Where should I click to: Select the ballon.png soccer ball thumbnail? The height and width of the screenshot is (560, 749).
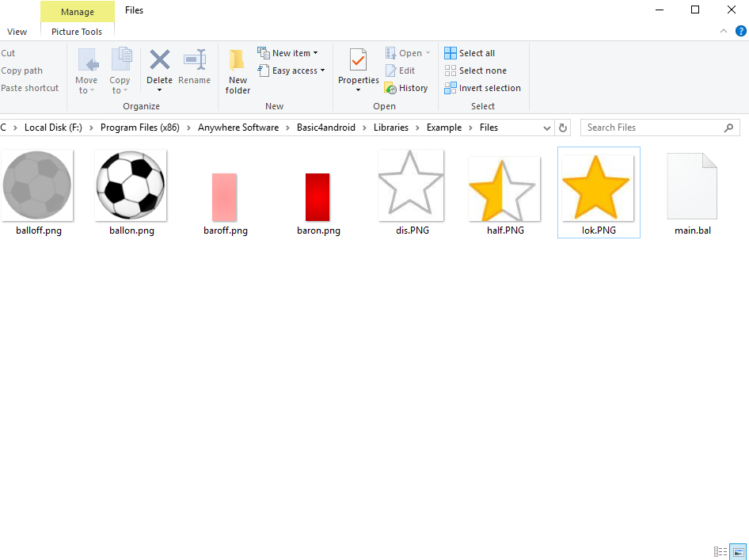(x=131, y=186)
